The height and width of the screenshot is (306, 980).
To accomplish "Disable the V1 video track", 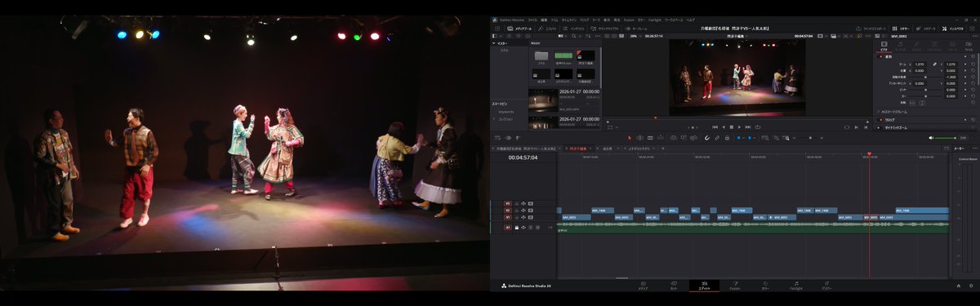I will 531,218.
